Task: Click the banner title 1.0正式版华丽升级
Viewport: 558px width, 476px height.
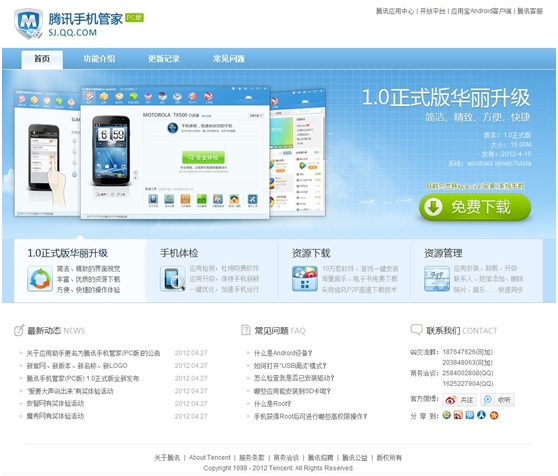Action: point(446,97)
